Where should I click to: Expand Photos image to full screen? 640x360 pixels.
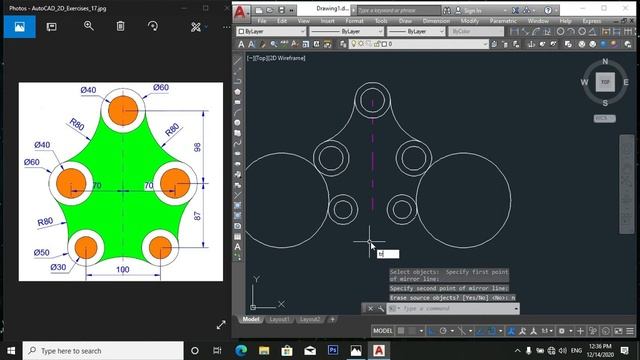point(221,325)
